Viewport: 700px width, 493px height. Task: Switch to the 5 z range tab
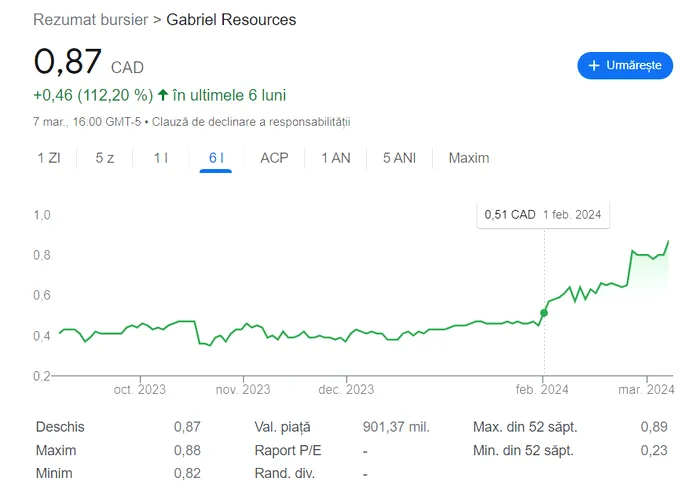point(105,158)
